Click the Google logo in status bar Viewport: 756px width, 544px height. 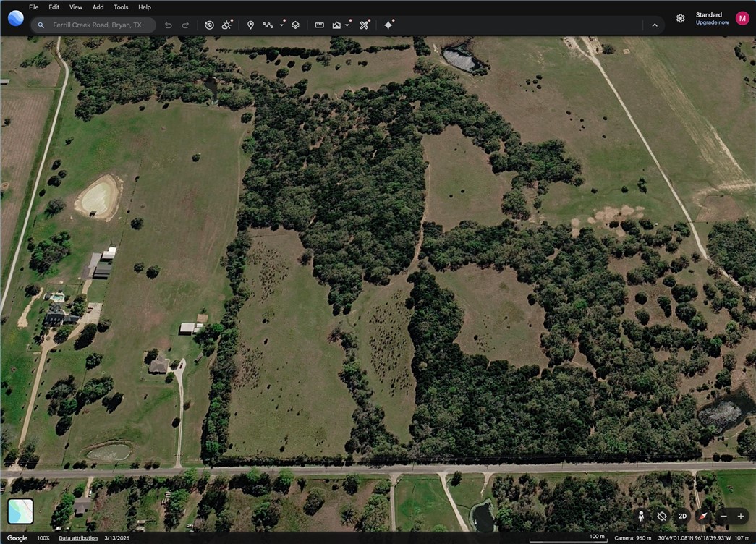(17, 538)
